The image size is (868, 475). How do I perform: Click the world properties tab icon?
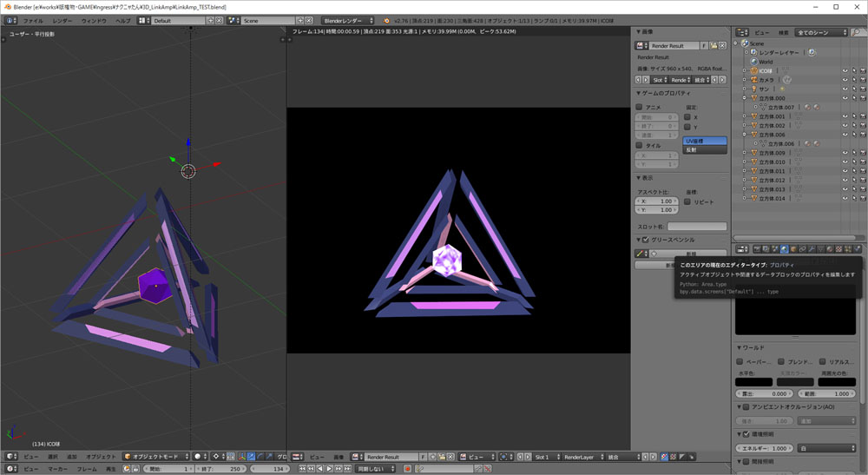point(785,249)
